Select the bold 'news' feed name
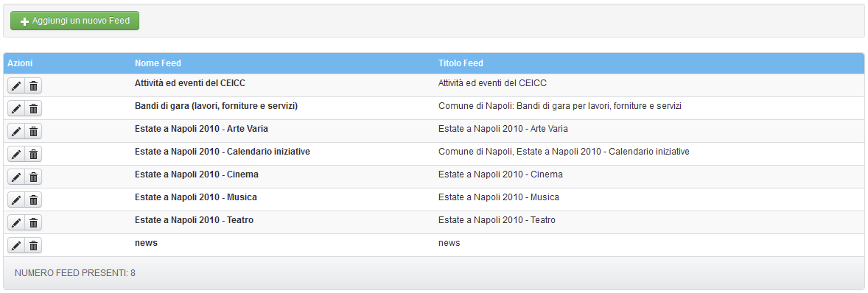 [x=146, y=242]
